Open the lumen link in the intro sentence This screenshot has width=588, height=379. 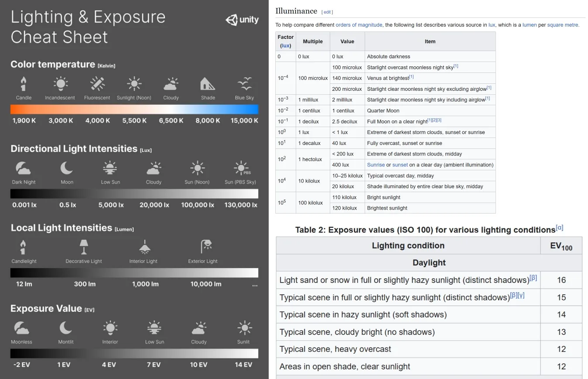tap(530, 25)
